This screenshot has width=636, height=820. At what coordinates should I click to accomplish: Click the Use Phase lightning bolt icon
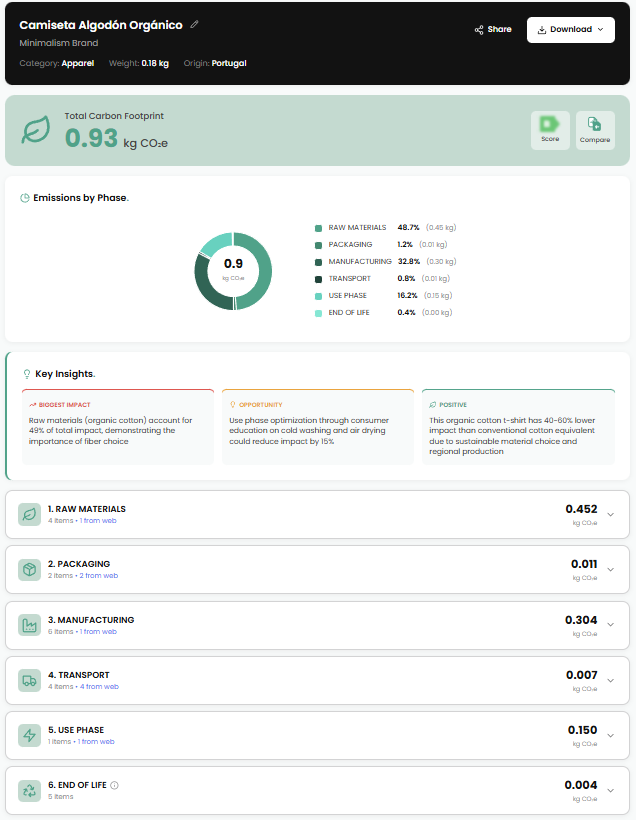29,735
